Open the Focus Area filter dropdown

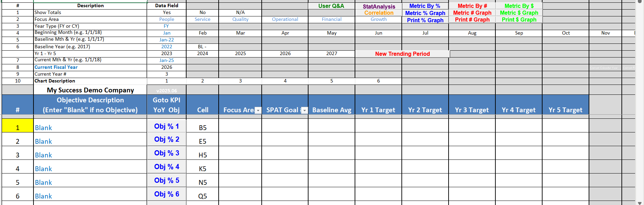(258, 110)
